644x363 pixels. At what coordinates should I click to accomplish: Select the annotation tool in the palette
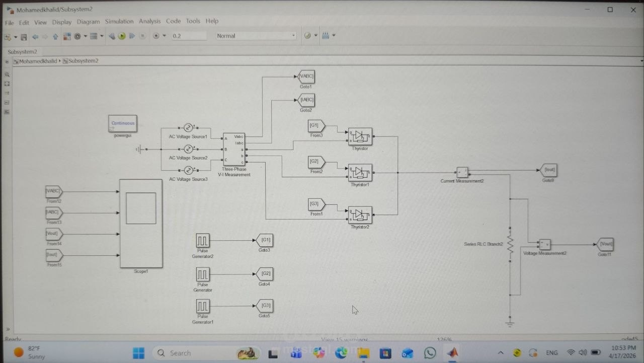[x=7, y=102]
